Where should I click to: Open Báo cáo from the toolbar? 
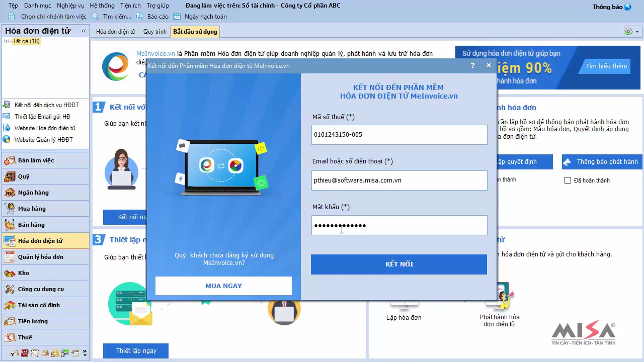(152, 17)
